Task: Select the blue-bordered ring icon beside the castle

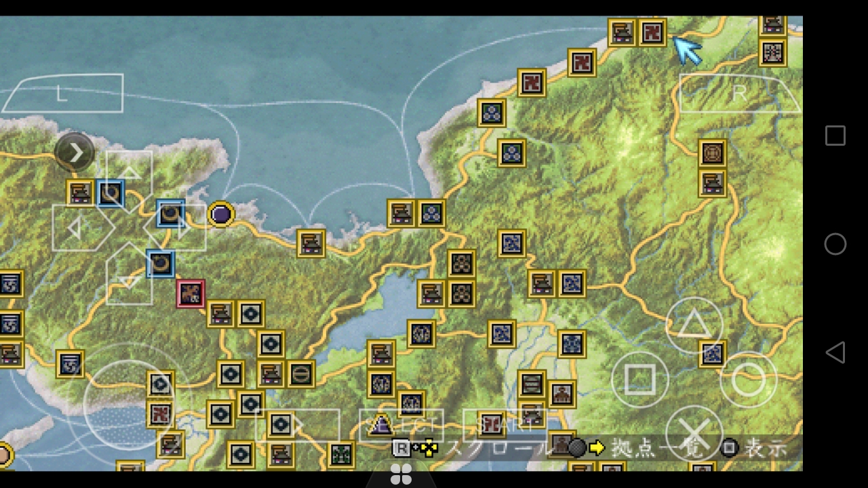Action: (x=111, y=193)
